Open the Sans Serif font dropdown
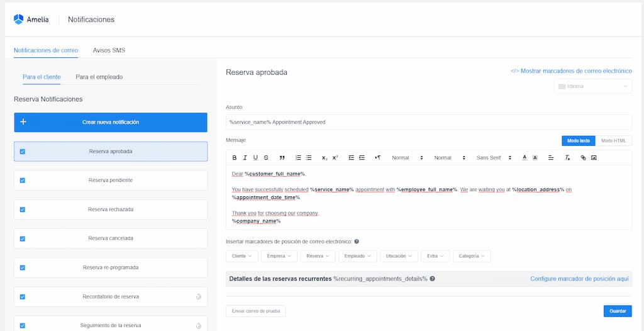 [494, 157]
